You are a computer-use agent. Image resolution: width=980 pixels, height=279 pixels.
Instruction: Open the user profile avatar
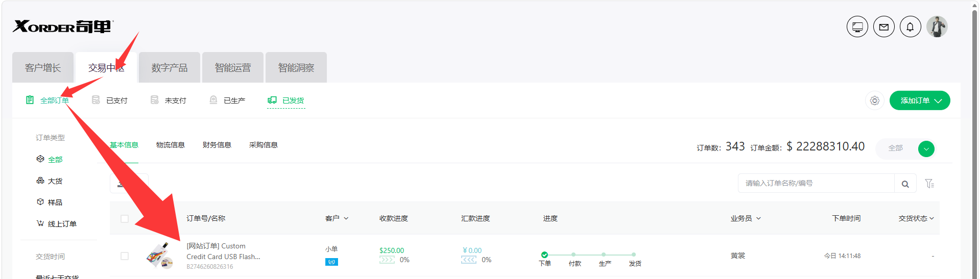[937, 27]
